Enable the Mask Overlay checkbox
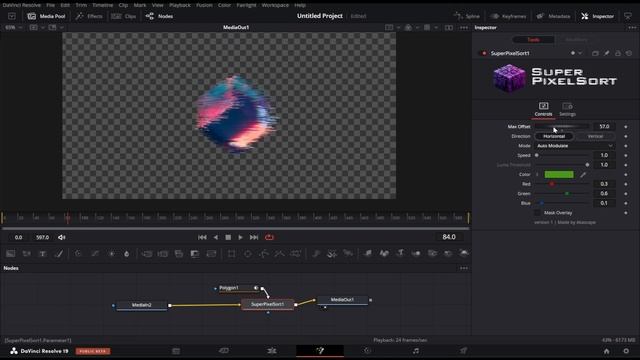 (537, 213)
